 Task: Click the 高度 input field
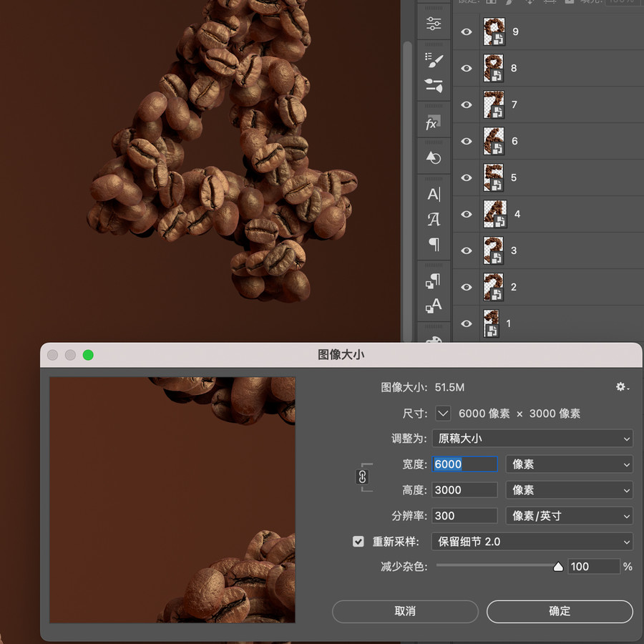[x=465, y=490]
